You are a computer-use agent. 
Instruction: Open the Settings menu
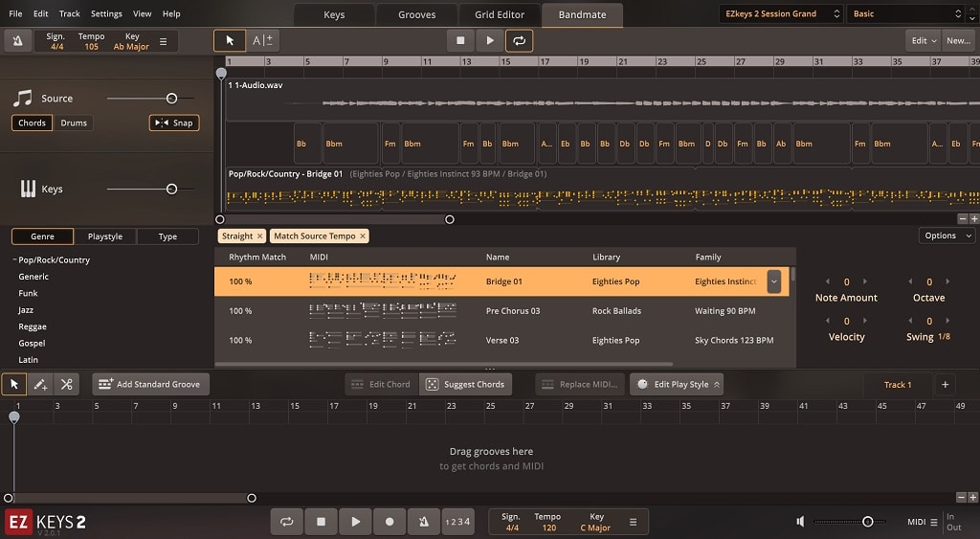[106, 13]
